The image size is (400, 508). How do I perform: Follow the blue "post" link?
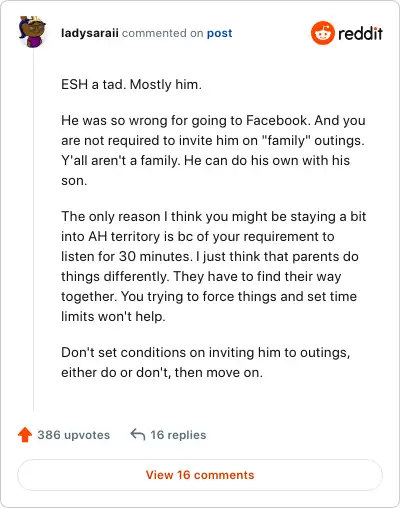tap(219, 33)
